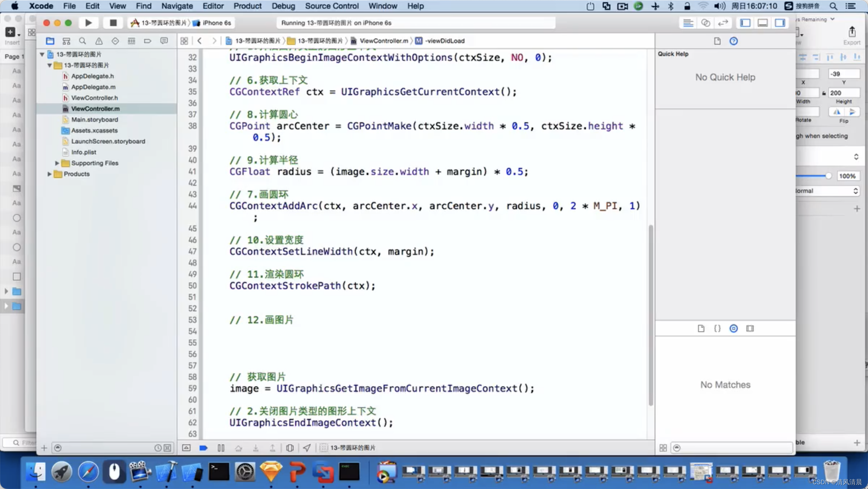Show the Project navigator folder icon

pyautogui.click(x=50, y=41)
